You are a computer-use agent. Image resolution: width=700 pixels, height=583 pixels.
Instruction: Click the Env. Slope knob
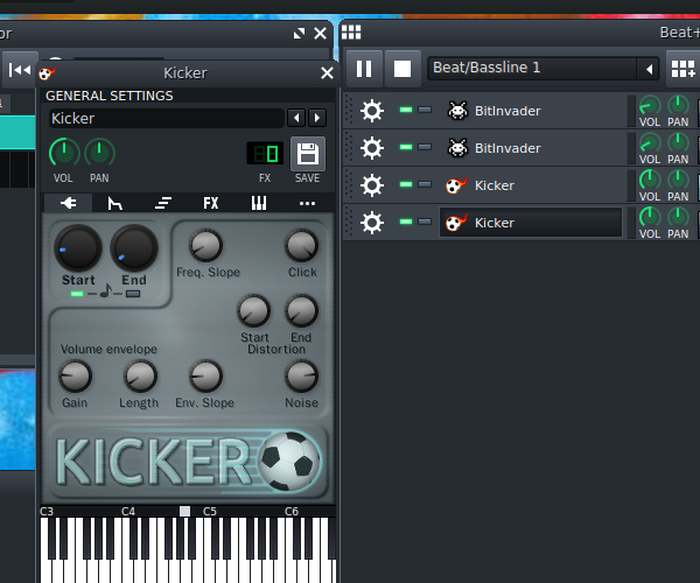[206, 376]
